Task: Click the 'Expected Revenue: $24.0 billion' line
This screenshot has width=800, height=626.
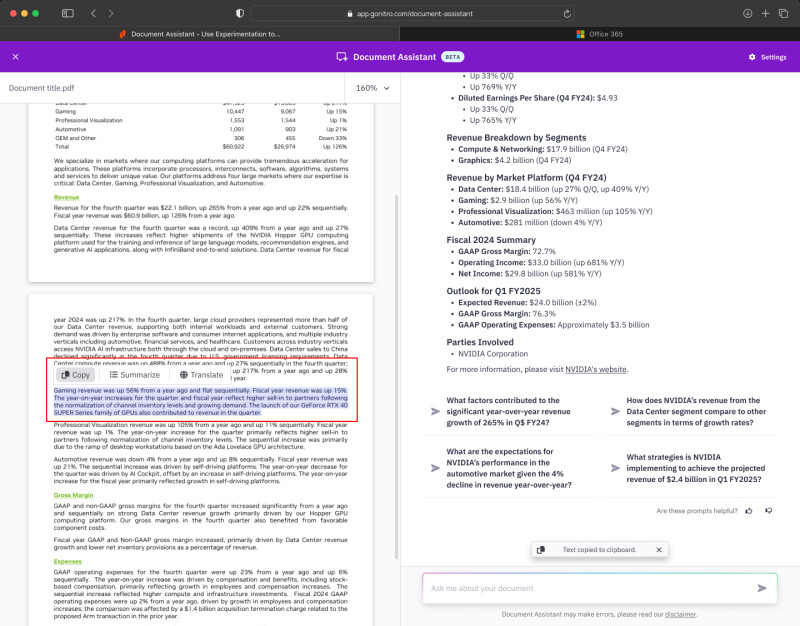Action: coord(527,302)
